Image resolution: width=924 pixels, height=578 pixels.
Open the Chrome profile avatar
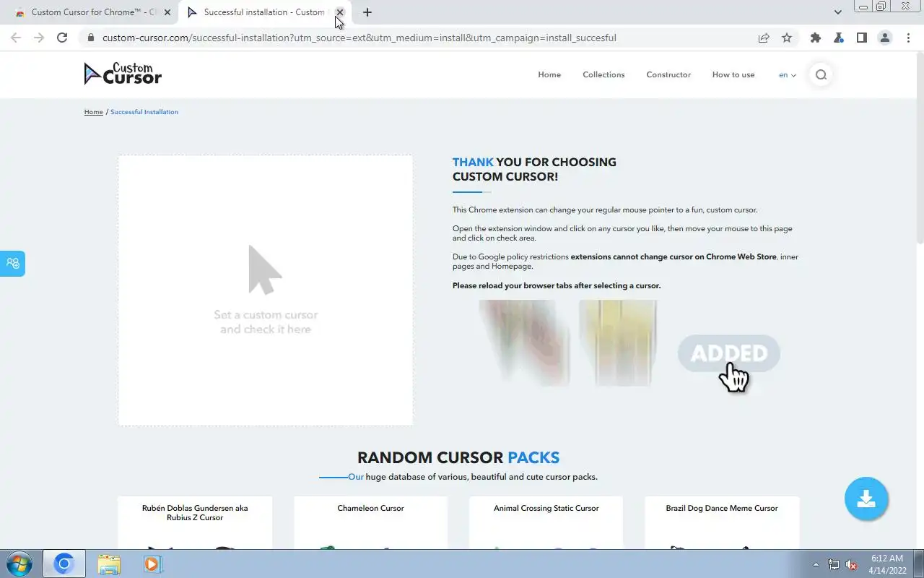click(x=885, y=38)
